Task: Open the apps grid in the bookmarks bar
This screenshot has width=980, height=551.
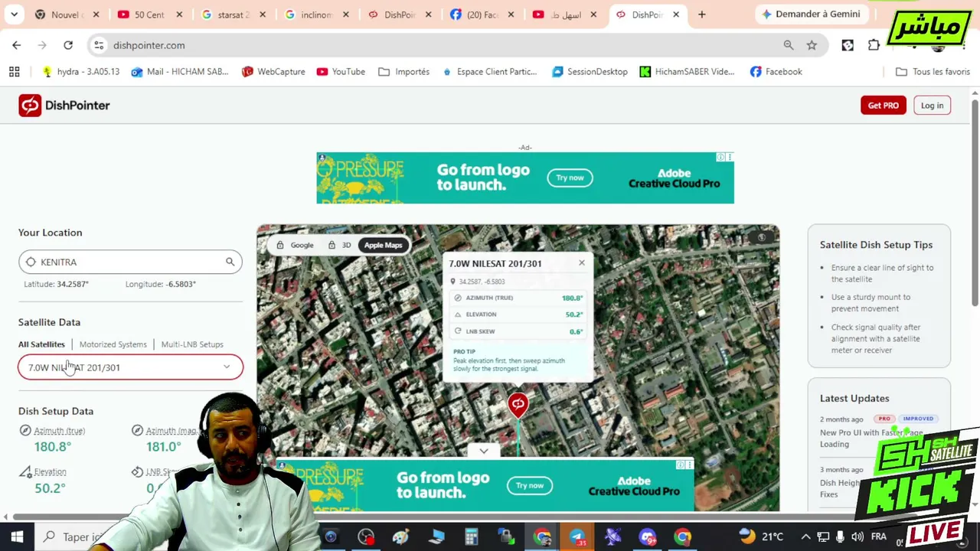Action: (14, 72)
